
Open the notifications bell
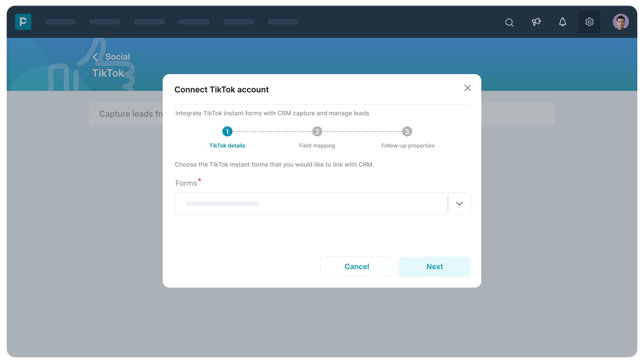tap(563, 22)
